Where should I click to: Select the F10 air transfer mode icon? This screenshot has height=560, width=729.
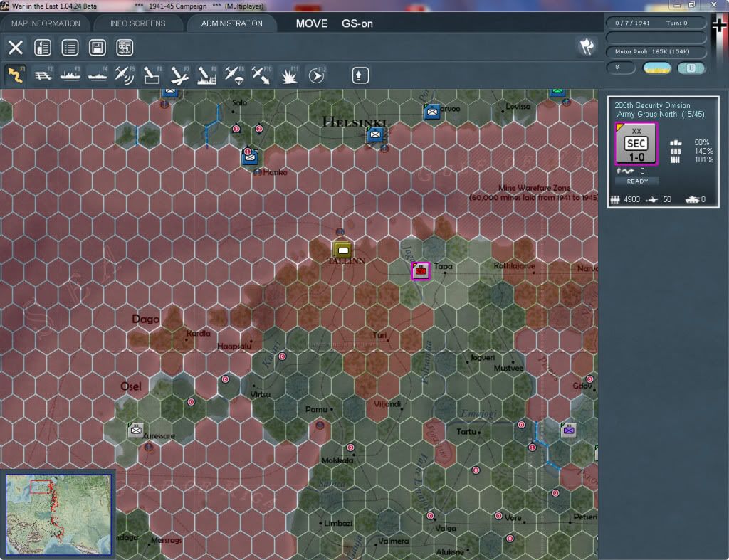[261, 75]
